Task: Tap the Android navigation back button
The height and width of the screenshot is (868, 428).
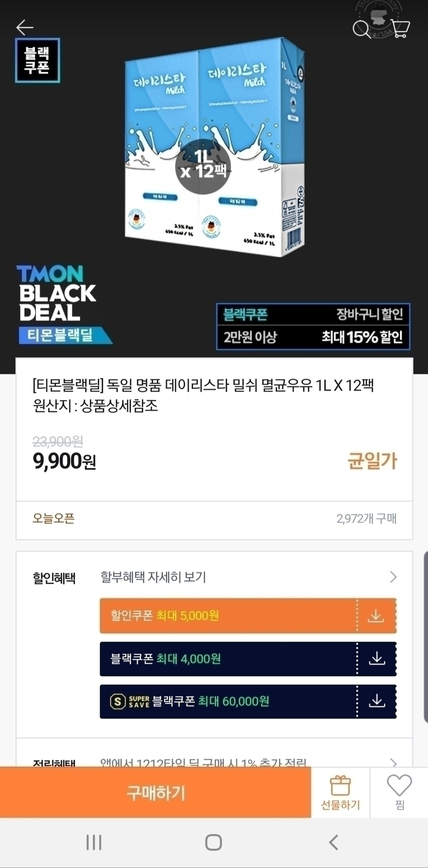Action: tap(334, 842)
